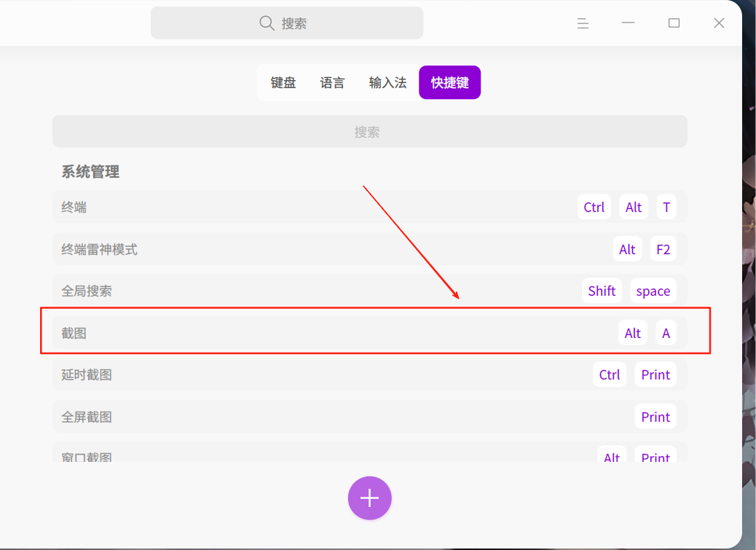Click the Print key of 全屏截图 shortcut
756x550 pixels.
[655, 417]
